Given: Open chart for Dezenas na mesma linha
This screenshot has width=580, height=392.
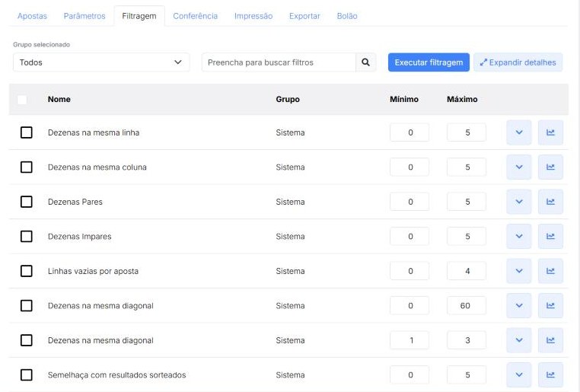Looking at the screenshot, I should coord(550,132).
